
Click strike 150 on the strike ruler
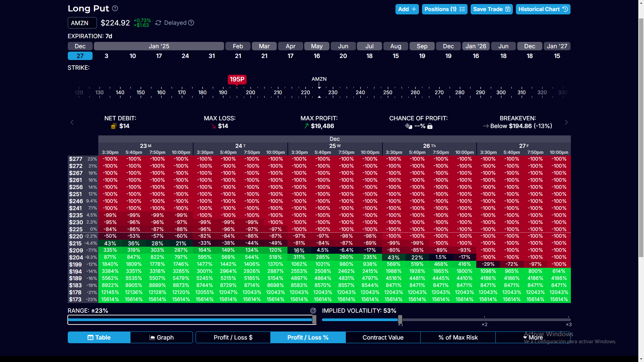click(x=141, y=93)
